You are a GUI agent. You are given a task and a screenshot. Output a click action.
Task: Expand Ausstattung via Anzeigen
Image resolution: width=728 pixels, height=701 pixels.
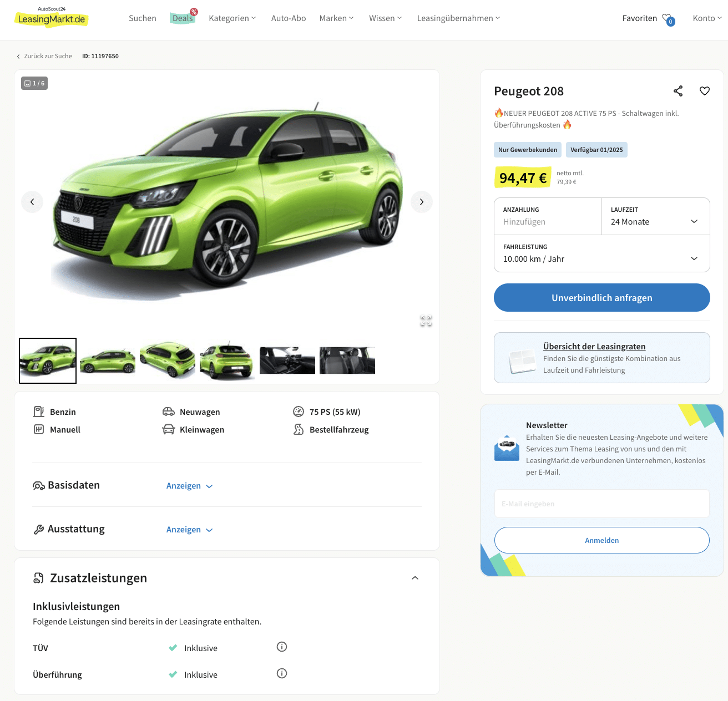190,530
